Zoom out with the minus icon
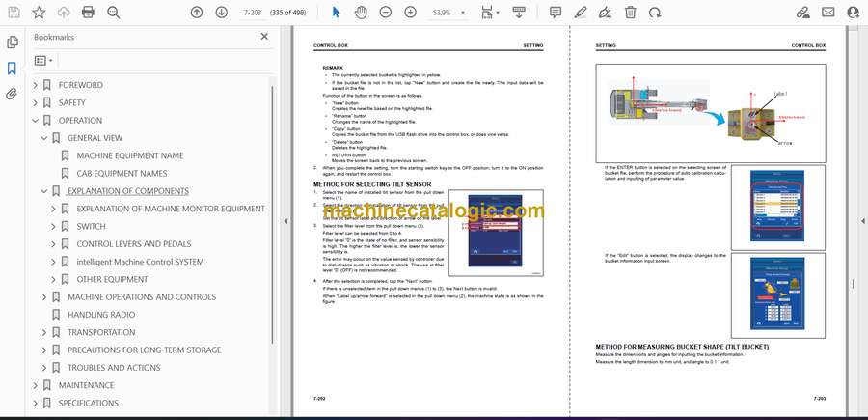 click(386, 13)
